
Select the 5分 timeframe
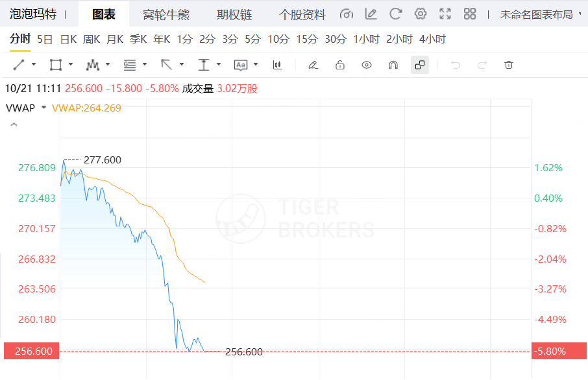[x=252, y=39]
